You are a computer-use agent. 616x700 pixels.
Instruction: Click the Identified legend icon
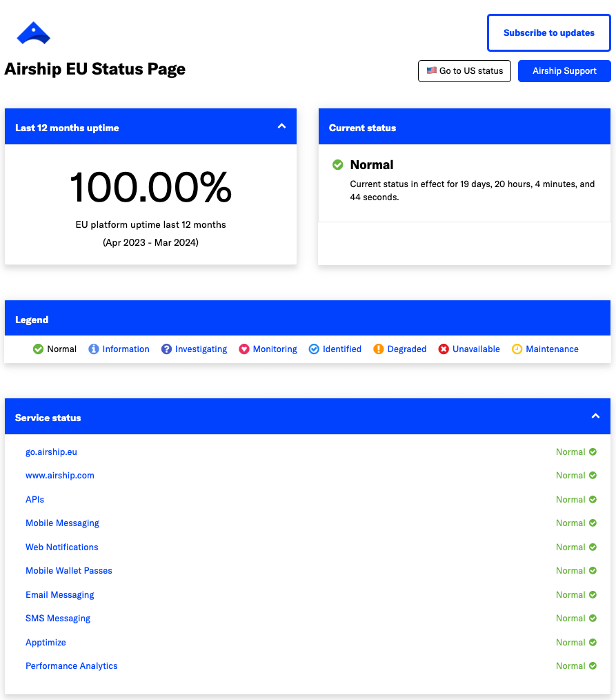pos(314,349)
